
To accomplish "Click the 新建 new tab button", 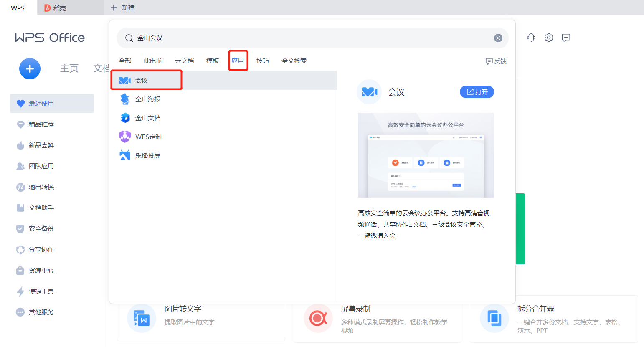I will pos(122,8).
